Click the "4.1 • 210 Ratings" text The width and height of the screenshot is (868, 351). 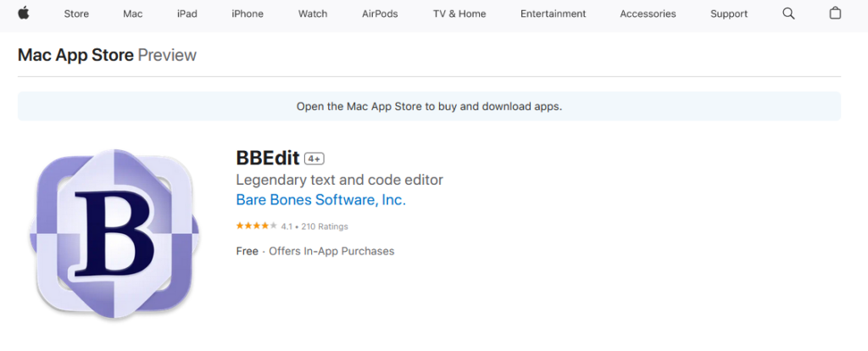tap(314, 226)
